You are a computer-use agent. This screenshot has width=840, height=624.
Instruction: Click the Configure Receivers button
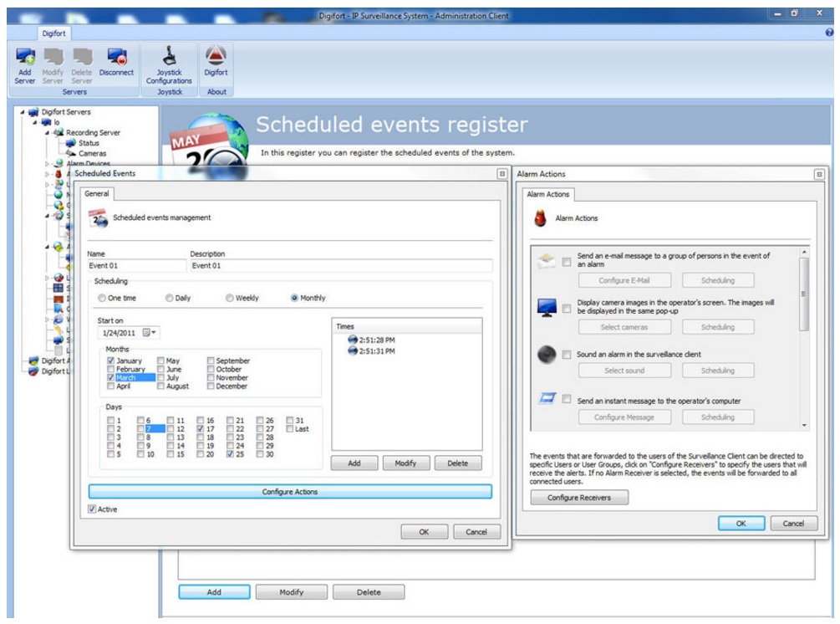[x=579, y=498]
